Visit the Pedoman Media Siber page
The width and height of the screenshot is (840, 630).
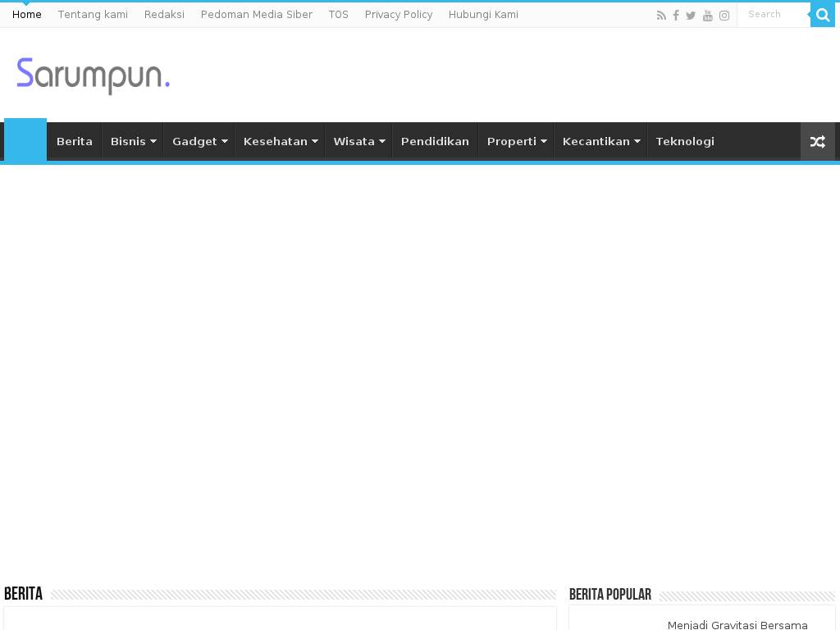click(x=256, y=15)
